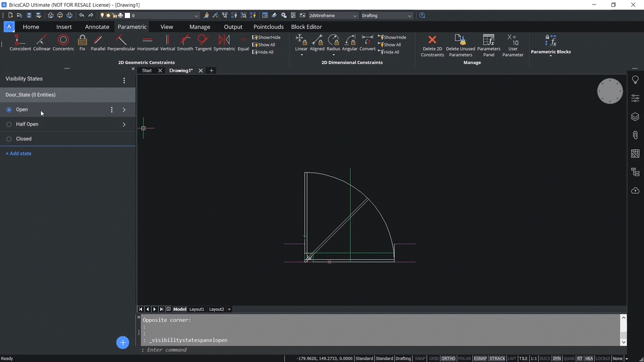Open the Structure tree panel icon

pyautogui.click(x=635, y=172)
